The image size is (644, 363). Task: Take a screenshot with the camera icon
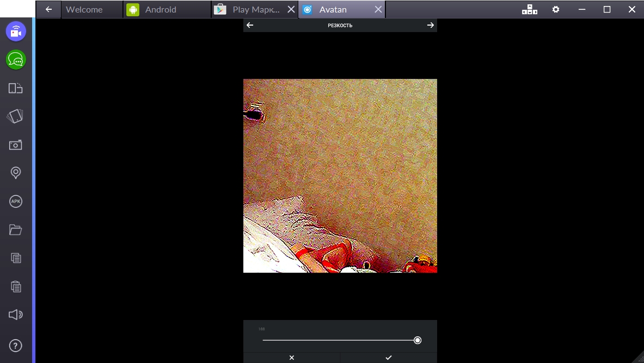(x=16, y=144)
